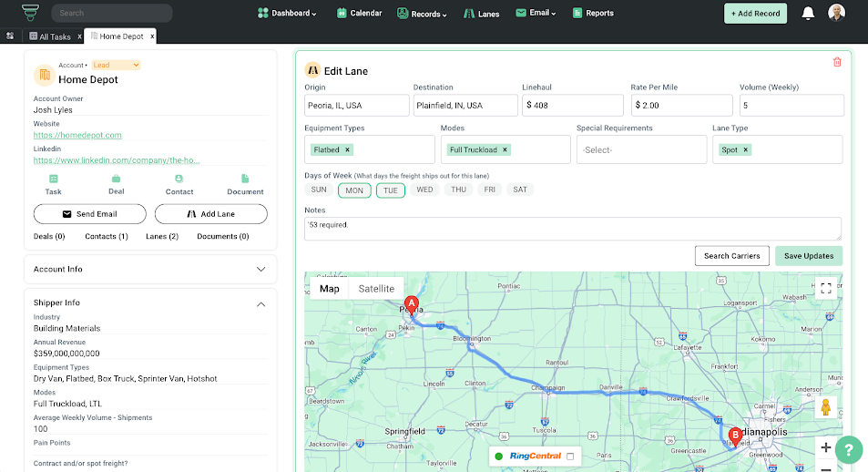The image size is (868, 472).
Task: Open the help question mark bubble
Action: tap(848, 449)
